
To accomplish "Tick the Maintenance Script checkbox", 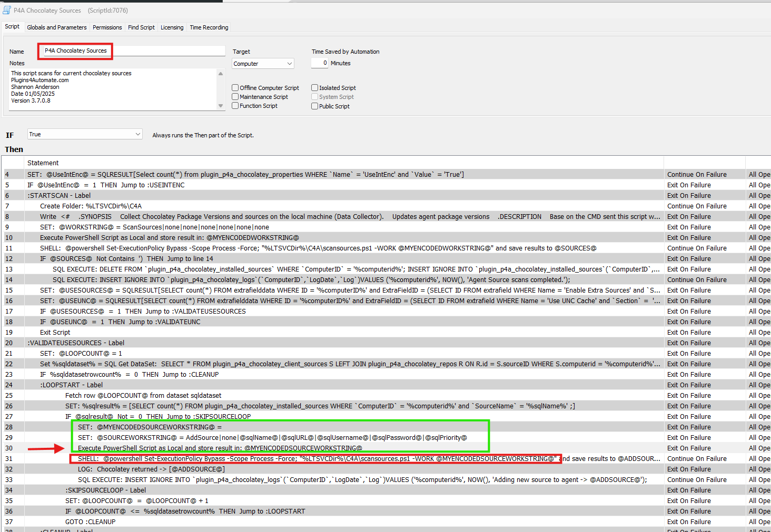I will tap(235, 97).
